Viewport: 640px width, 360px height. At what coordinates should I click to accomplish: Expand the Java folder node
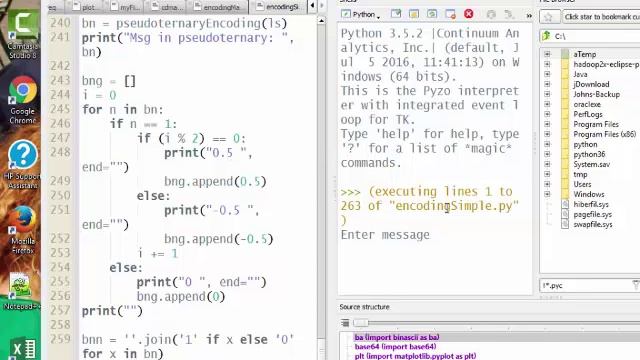tap(547, 74)
